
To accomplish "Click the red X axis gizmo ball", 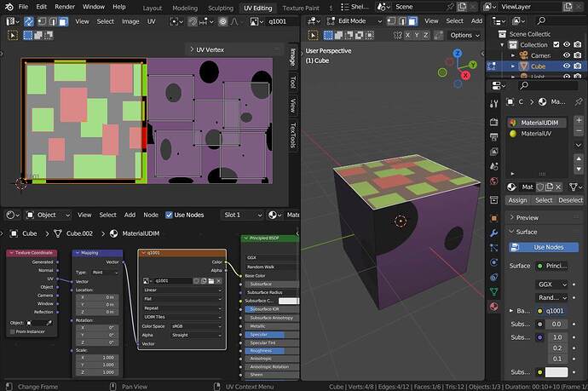I will click(x=465, y=75).
